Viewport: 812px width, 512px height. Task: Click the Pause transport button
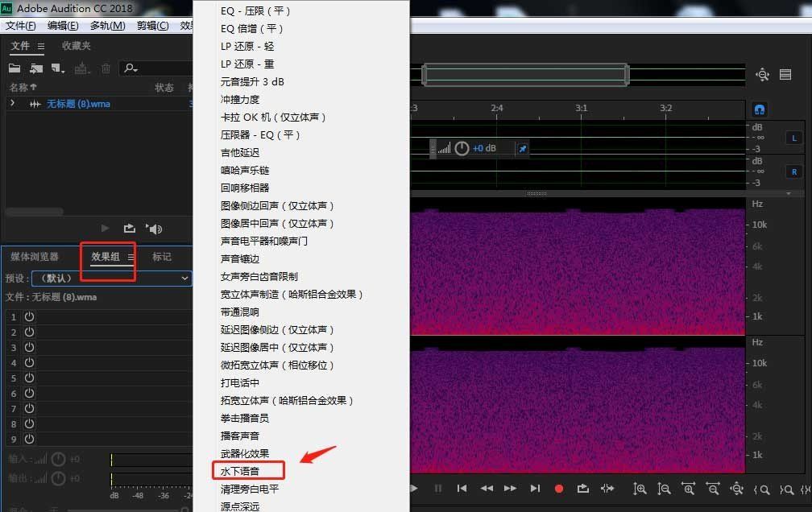click(438, 488)
